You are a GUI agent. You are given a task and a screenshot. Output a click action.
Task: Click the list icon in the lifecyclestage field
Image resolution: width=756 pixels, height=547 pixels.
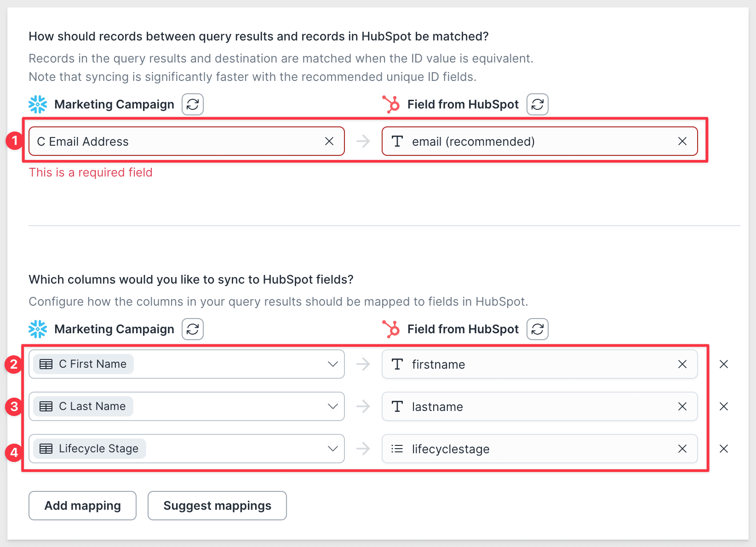[396, 449]
